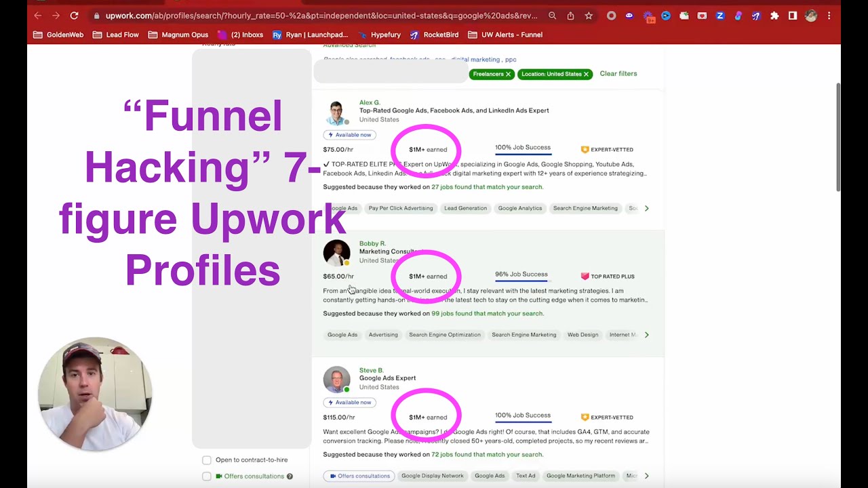View site info via the lock icon
This screenshot has width=868, height=488.
(97, 16)
